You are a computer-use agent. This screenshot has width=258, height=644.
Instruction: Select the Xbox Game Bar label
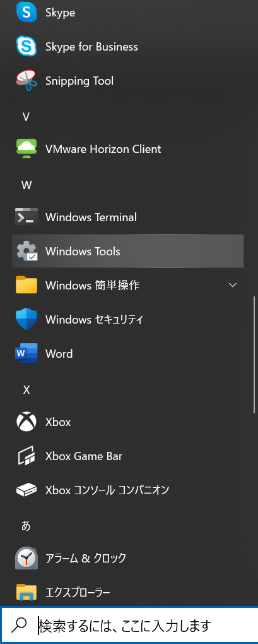(84, 456)
